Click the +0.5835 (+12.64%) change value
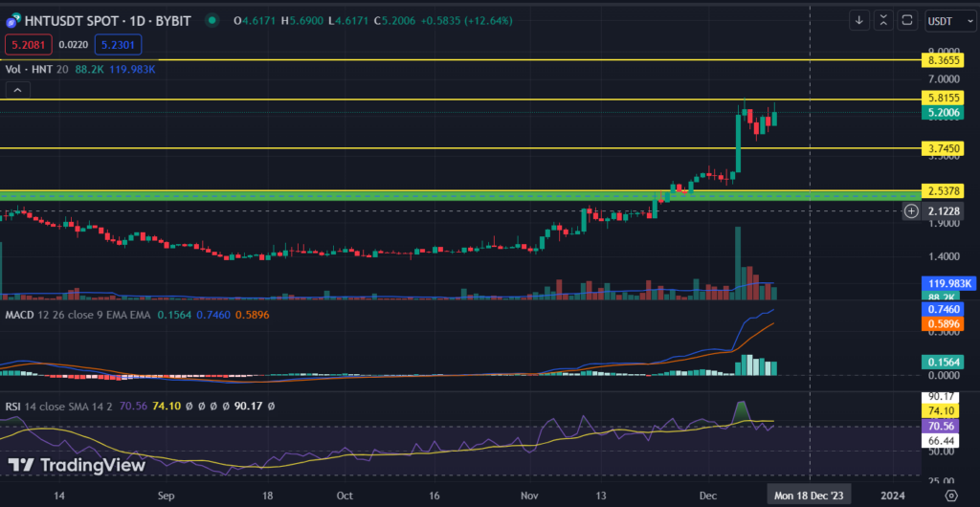The width and height of the screenshot is (980, 507). click(466, 21)
